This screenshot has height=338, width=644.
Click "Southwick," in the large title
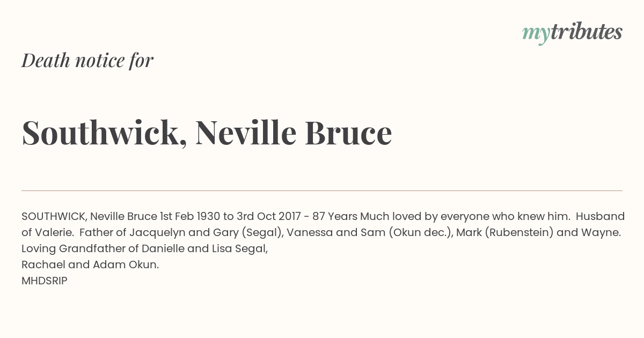[x=104, y=133]
